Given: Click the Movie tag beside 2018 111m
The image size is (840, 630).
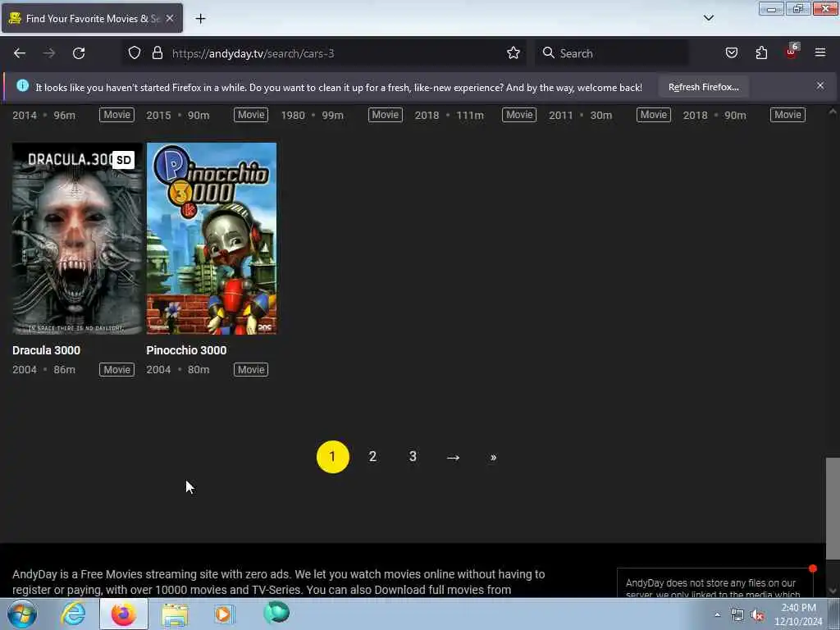Looking at the screenshot, I should coord(519,115).
